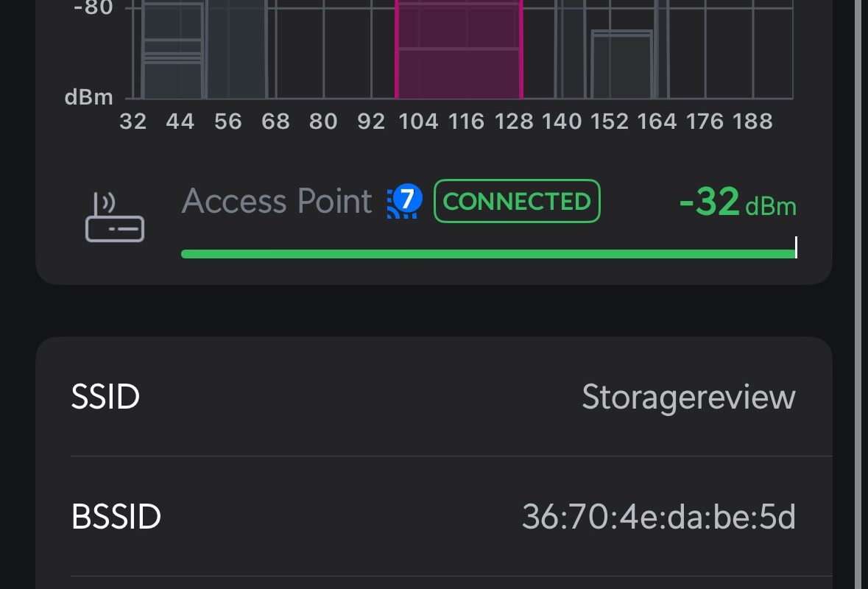
Task: Tap the Wi-Fi 7 badge icon
Action: (x=405, y=200)
